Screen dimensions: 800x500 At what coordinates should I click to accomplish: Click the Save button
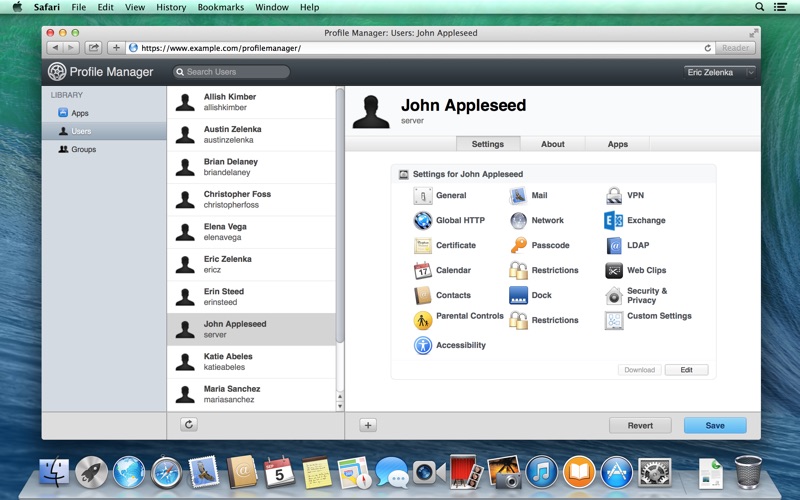click(715, 425)
